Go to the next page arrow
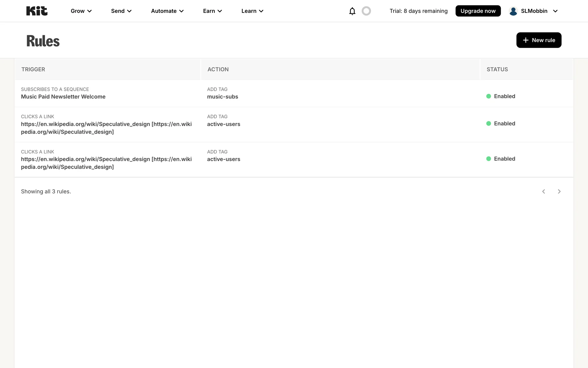 (559, 191)
